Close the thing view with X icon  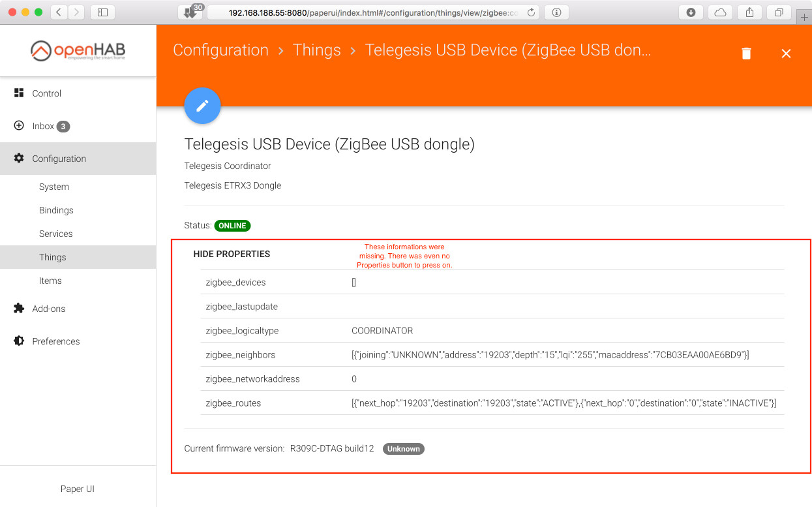[786, 54]
